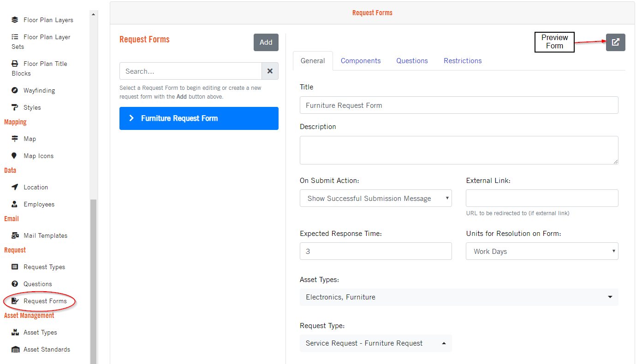Open the On Submit Action dropdown
The height and width of the screenshot is (364, 636).
tap(376, 198)
